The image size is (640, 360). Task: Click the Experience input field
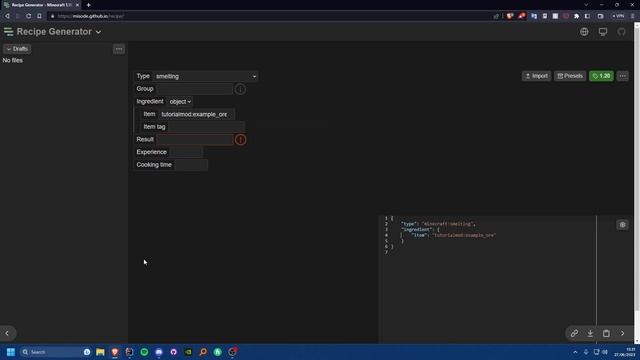click(x=186, y=152)
